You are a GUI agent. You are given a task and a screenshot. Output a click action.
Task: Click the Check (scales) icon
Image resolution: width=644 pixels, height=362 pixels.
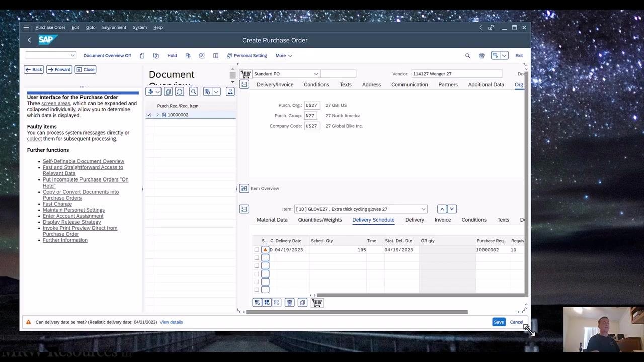point(188,56)
